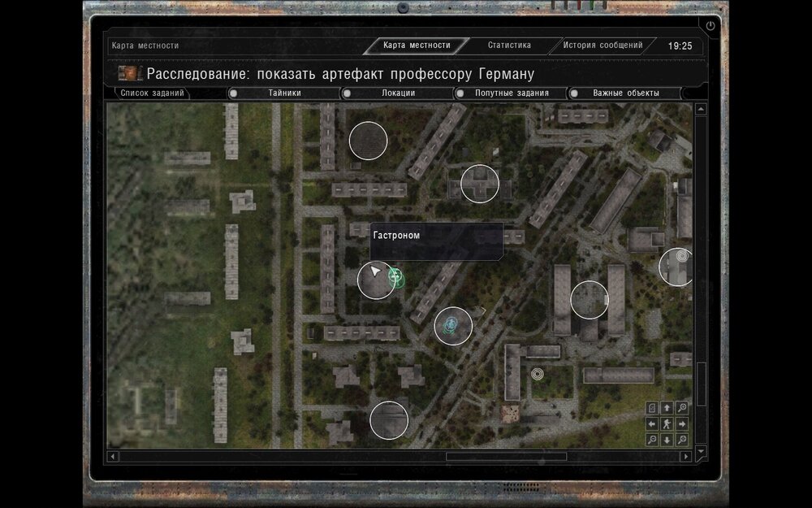Screen dimensions: 812x508
Task: Click the vertical scrollbar down arrow
Action: pyautogui.click(x=701, y=450)
